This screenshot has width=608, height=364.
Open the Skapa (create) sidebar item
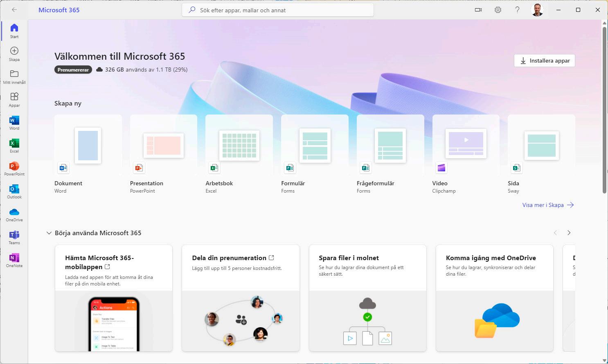[x=14, y=54]
